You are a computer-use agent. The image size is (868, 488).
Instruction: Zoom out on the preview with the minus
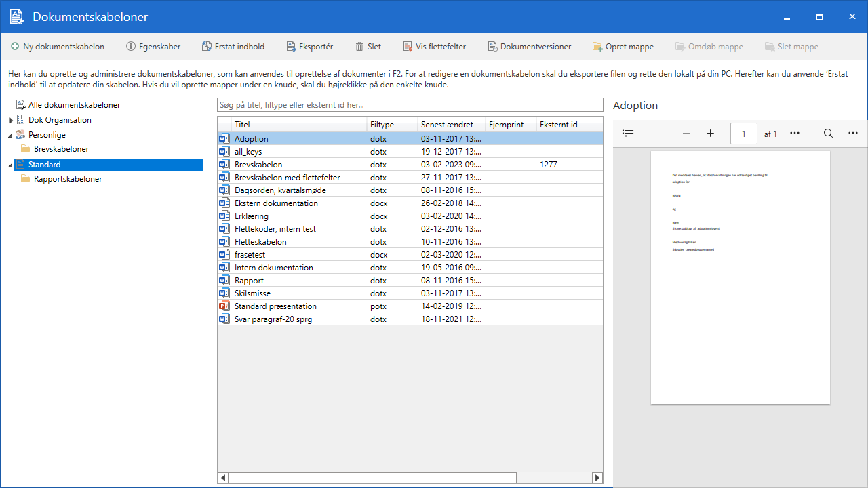click(686, 134)
